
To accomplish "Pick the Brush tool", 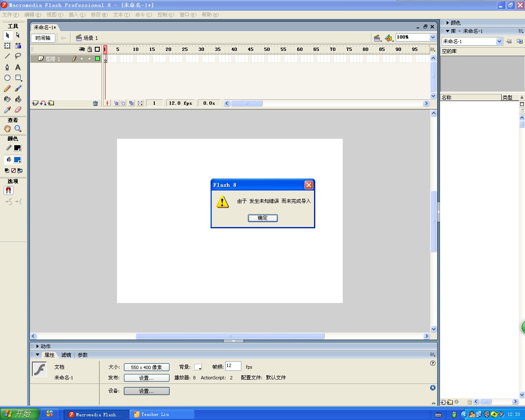I will tap(18, 88).
